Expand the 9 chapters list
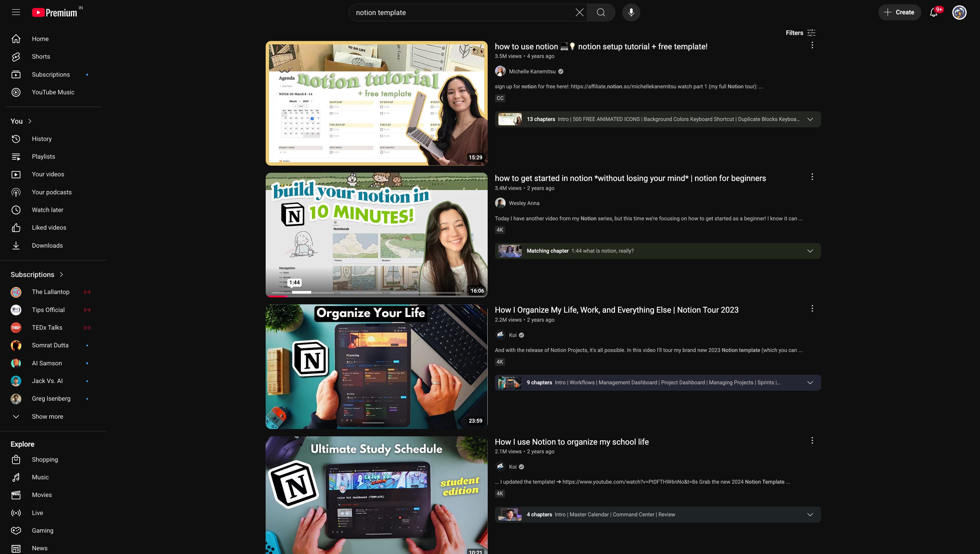This screenshot has height=554, width=980. [x=810, y=382]
